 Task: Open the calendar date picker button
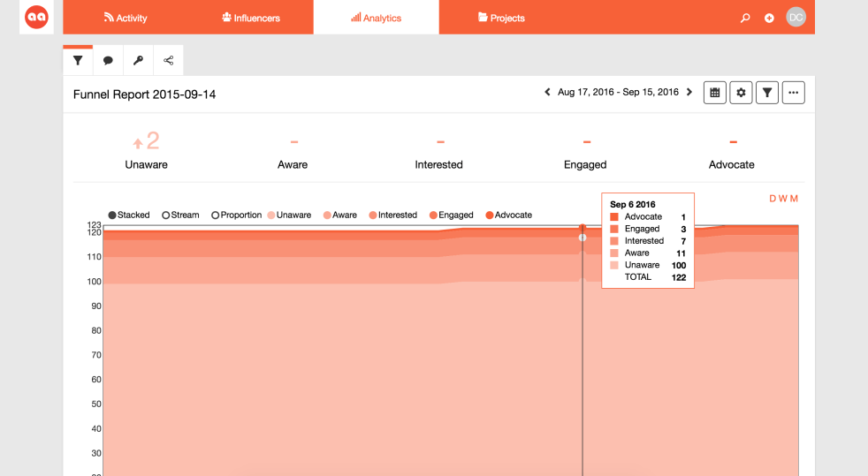(x=715, y=93)
